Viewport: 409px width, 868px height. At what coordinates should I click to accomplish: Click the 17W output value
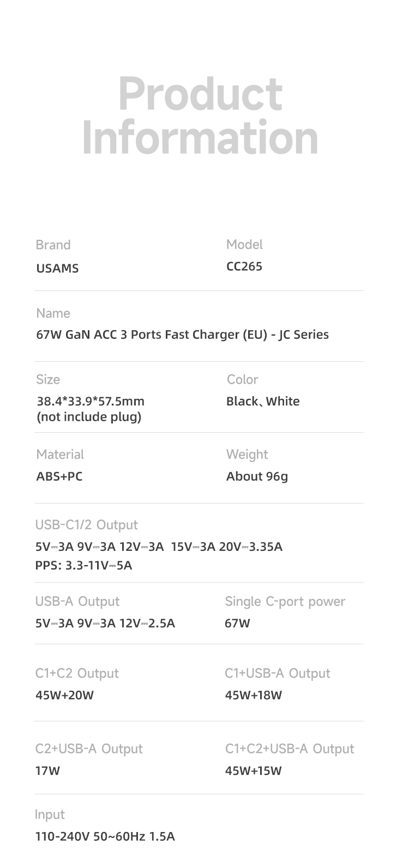(47, 771)
